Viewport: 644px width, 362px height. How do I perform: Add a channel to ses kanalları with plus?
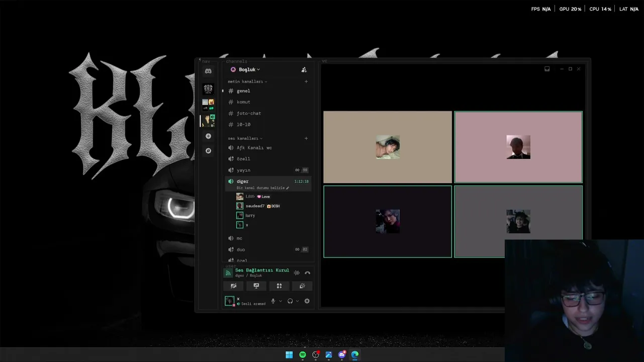pos(306,138)
